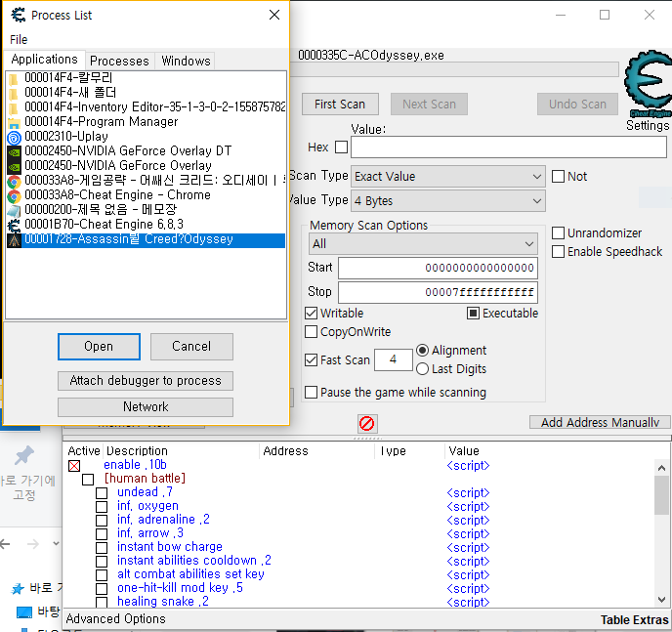
Task: Activate the 'inf. oxygen' checkbox
Action: coord(102,507)
